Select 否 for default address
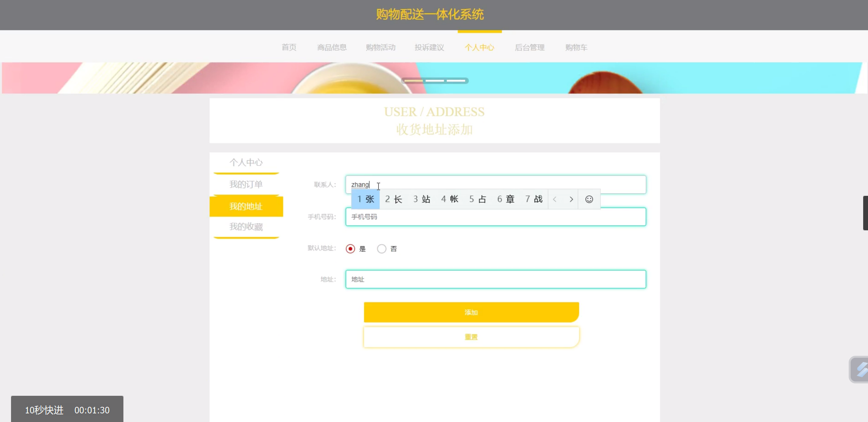 [381, 249]
